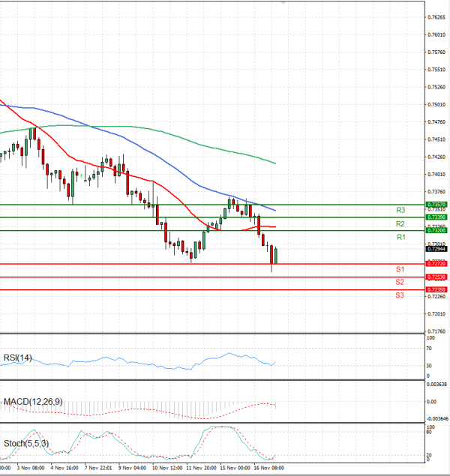Click the S3 support label
Screen dimensions: 450x476
pyautogui.click(x=400, y=295)
